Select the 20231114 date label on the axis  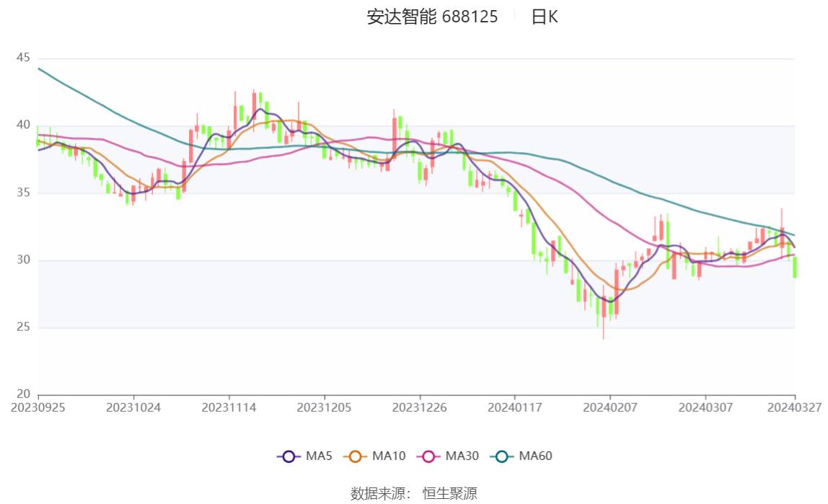pos(229,407)
